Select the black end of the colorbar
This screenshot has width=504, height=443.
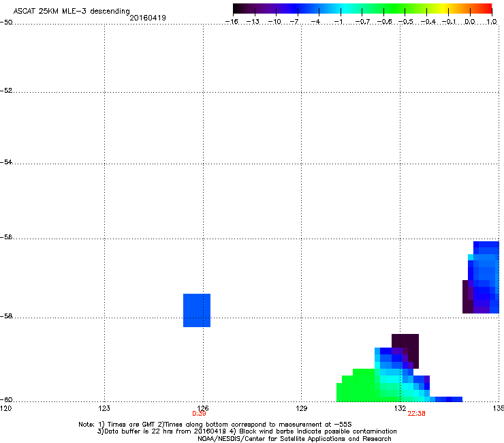(x=238, y=9)
